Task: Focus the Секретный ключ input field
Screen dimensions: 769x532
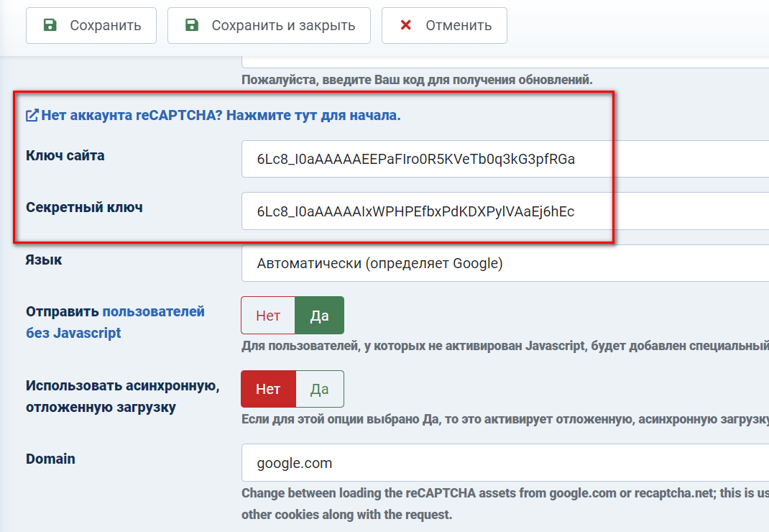Action: pos(503,211)
